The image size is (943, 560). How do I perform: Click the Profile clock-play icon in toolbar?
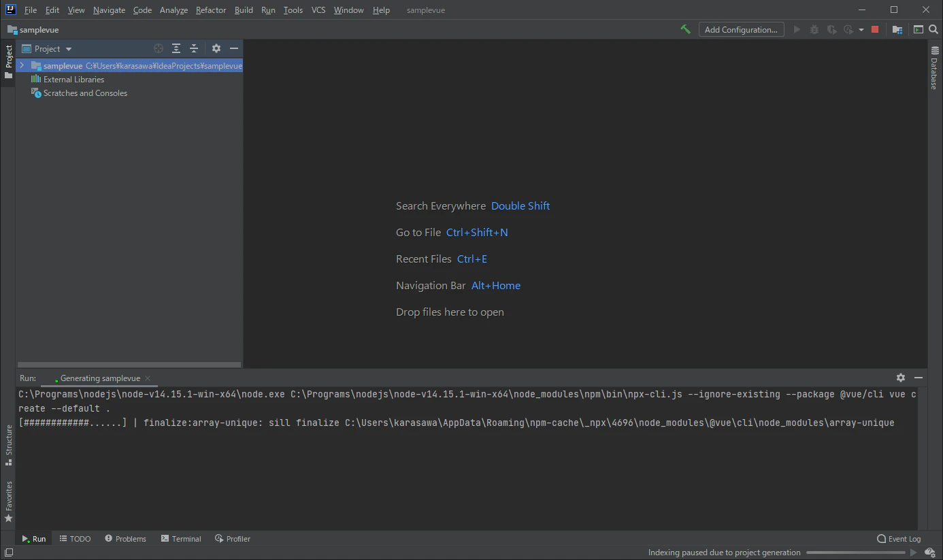(x=848, y=29)
